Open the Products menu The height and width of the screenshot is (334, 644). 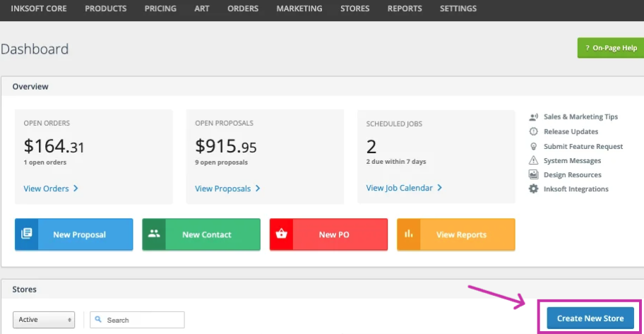pos(105,9)
